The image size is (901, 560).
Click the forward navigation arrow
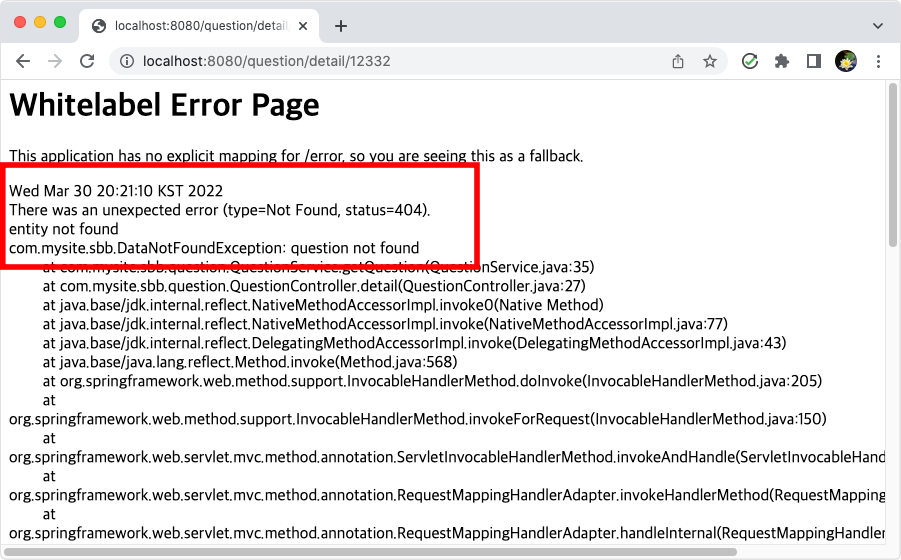tap(55, 61)
